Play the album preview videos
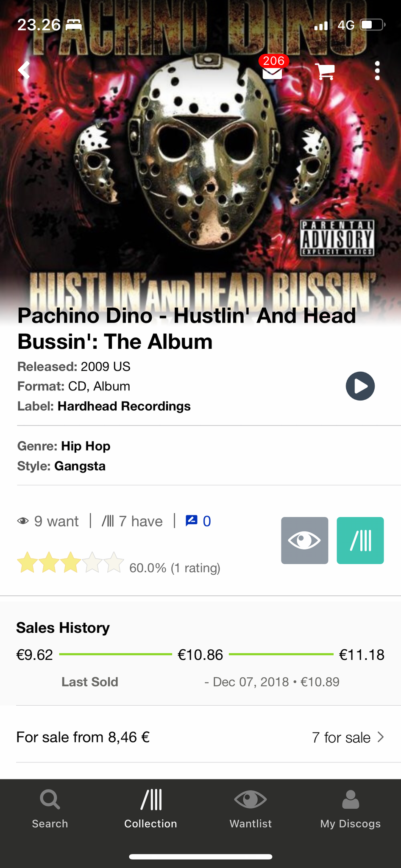 coord(360,386)
